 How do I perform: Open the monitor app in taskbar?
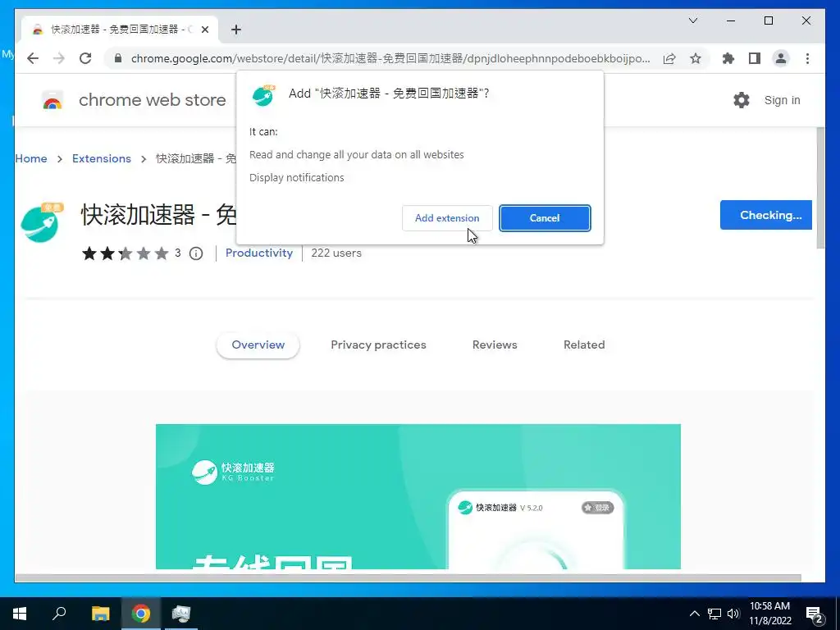tap(181, 614)
